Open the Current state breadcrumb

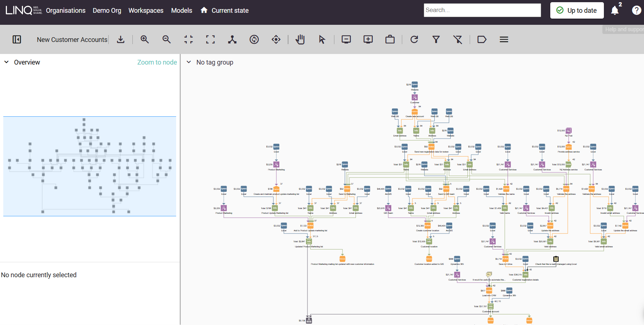[x=230, y=11]
